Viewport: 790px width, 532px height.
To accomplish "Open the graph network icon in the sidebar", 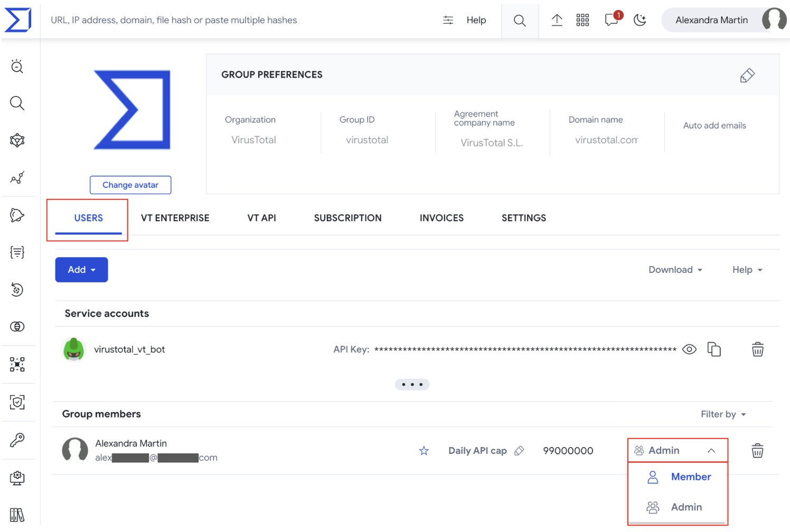I will click(17, 140).
